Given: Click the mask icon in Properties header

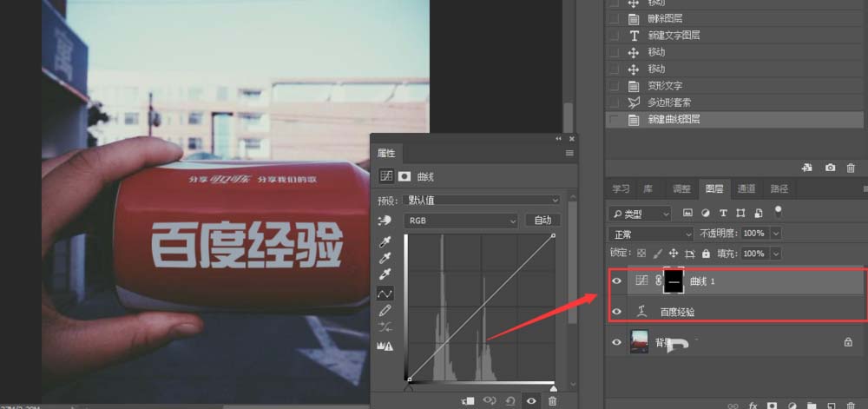Looking at the screenshot, I should (404, 176).
